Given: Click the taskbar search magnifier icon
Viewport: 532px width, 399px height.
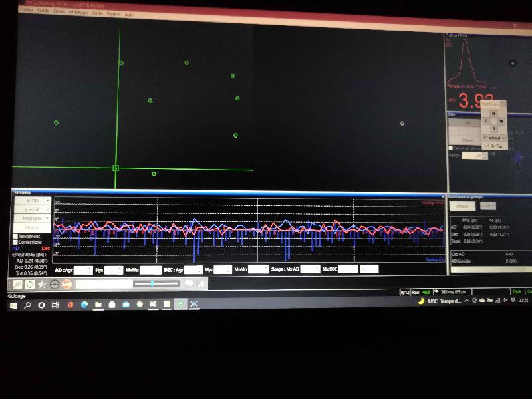Looking at the screenshot, I should 28,305.
